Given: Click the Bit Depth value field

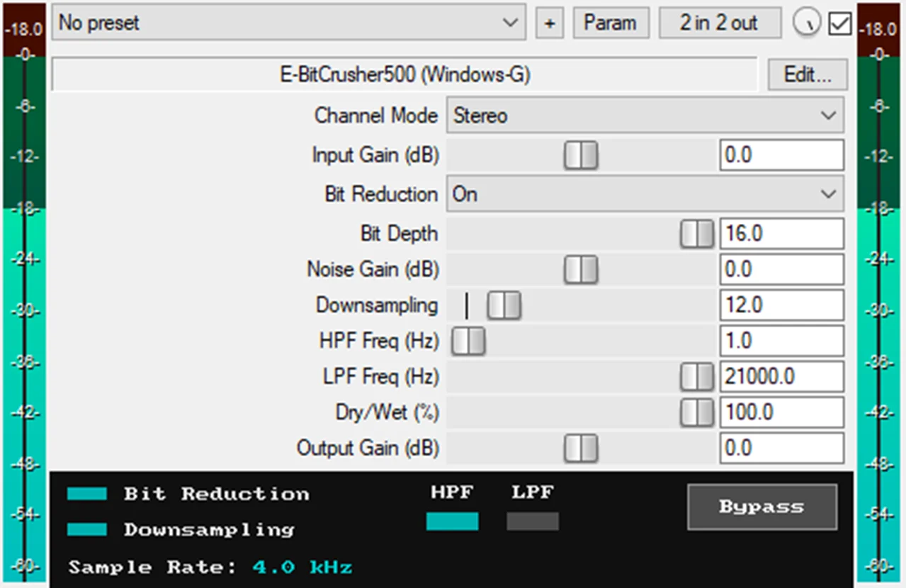Looking at the screenshot, I should point(782,234).
